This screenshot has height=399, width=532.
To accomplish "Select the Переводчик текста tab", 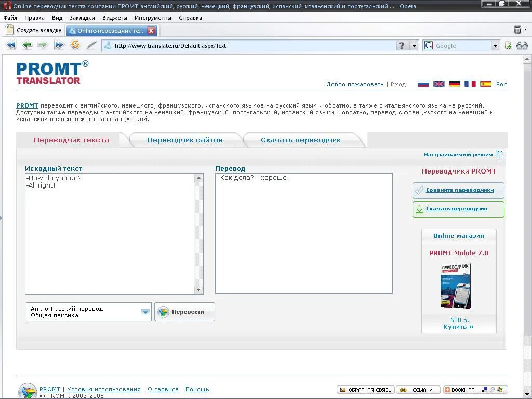I will click(x=71, y=140).
